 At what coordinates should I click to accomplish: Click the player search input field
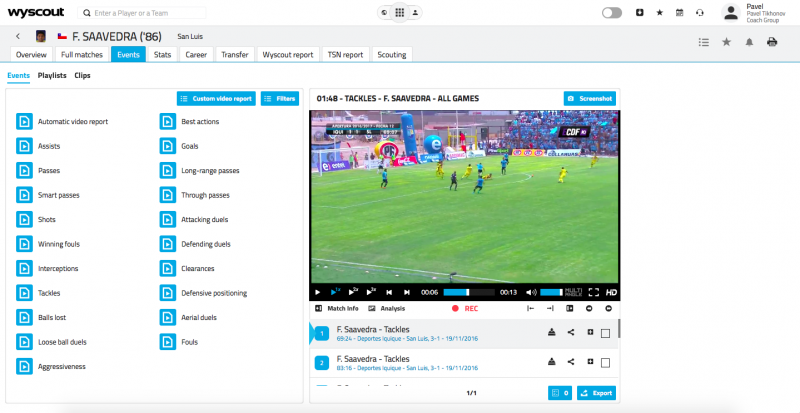[142, 13]
